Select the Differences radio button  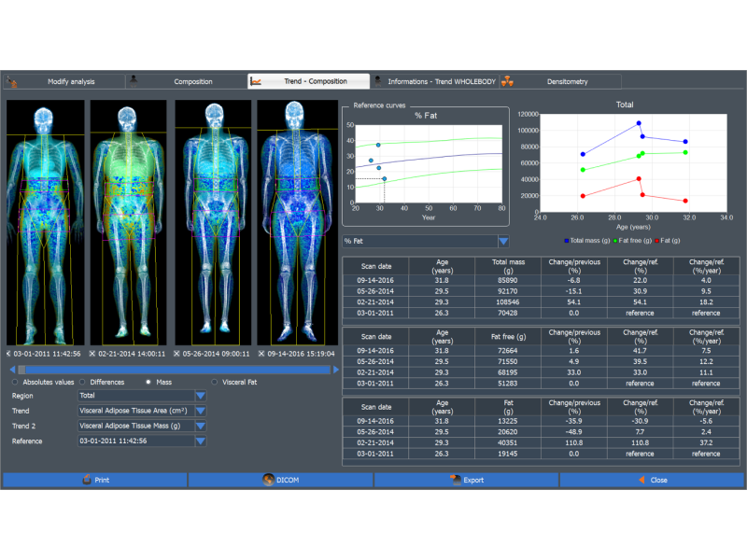[x=82, y=382]
